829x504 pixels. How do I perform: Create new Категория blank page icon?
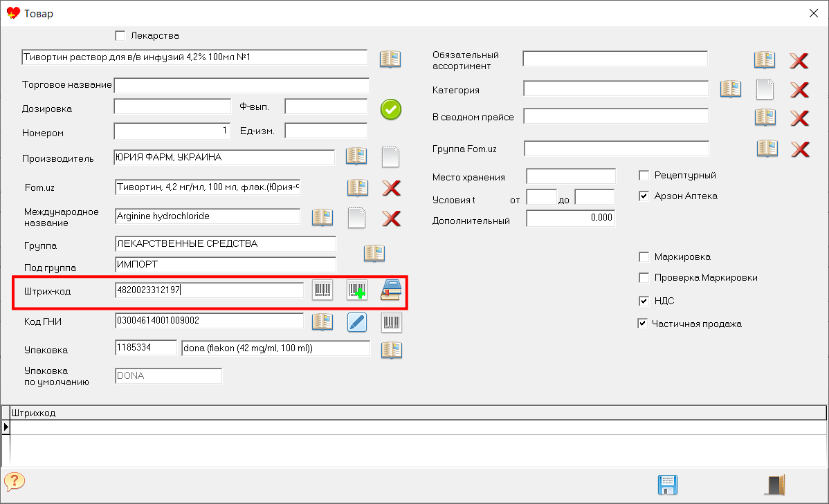765,89
